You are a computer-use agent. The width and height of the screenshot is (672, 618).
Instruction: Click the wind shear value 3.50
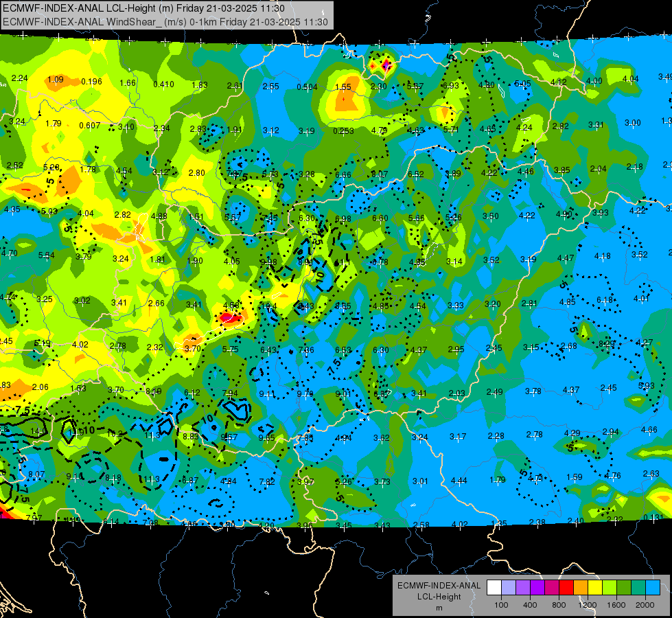pos(491,216)
